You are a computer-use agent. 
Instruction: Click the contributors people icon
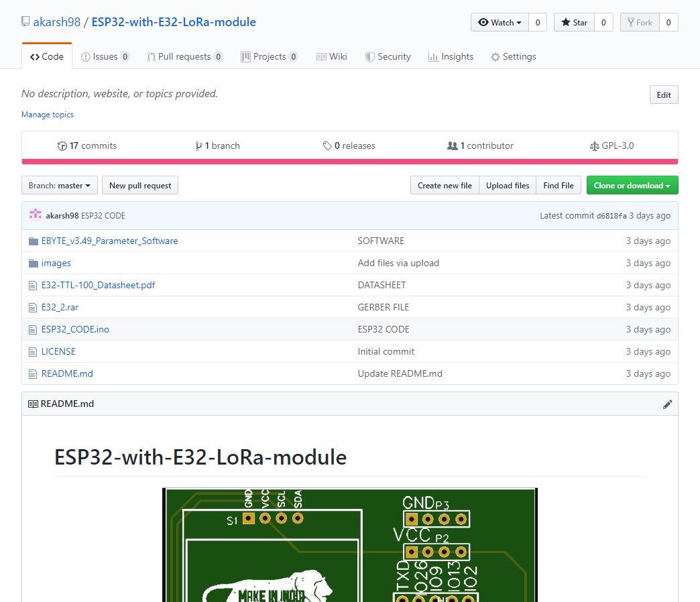click(x=454, y=145)
